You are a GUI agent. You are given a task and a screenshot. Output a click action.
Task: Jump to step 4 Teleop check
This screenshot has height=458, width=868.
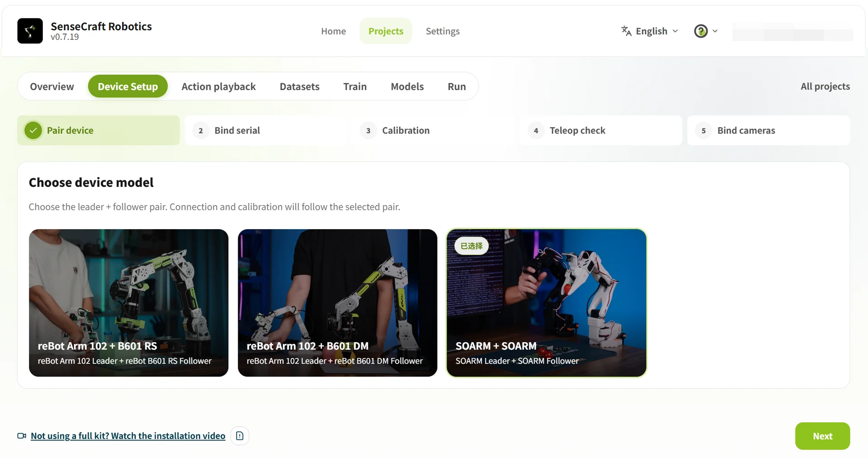[601, 131]
